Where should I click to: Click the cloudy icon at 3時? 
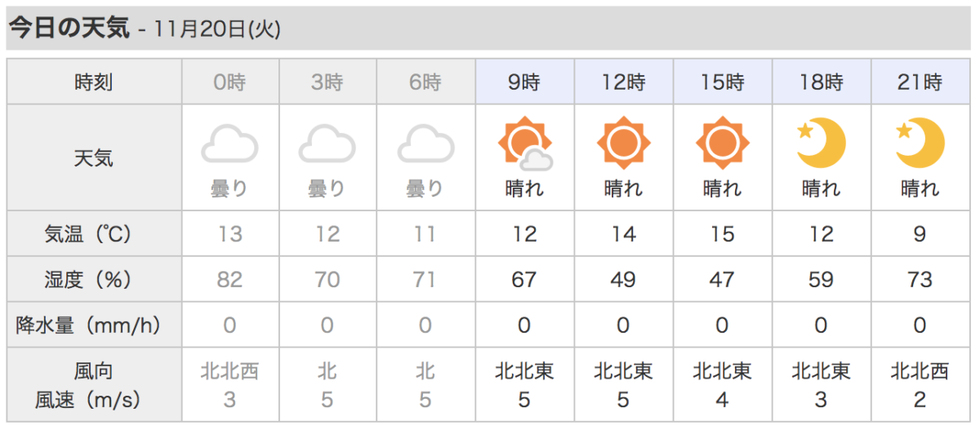(327, 145)
